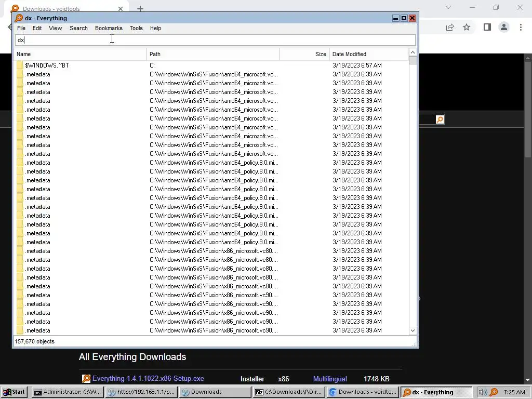Sort results by Path column header

click(213, 54)
